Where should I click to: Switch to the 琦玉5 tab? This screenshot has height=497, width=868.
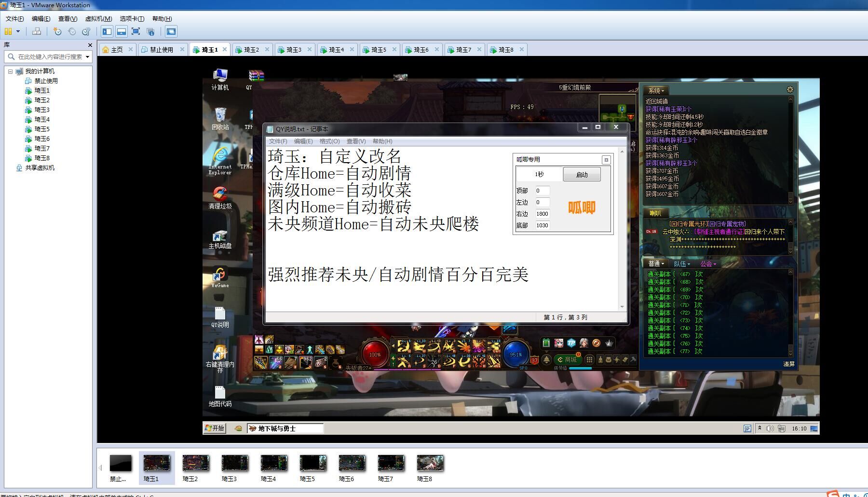379,49
